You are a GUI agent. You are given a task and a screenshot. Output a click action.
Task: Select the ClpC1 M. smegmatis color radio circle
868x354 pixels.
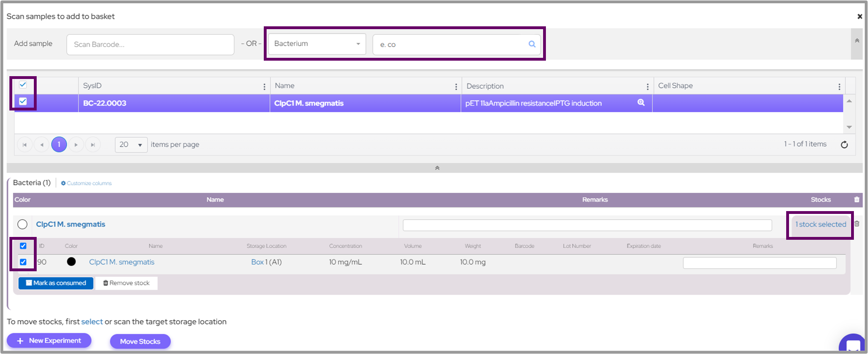[22, 224]
